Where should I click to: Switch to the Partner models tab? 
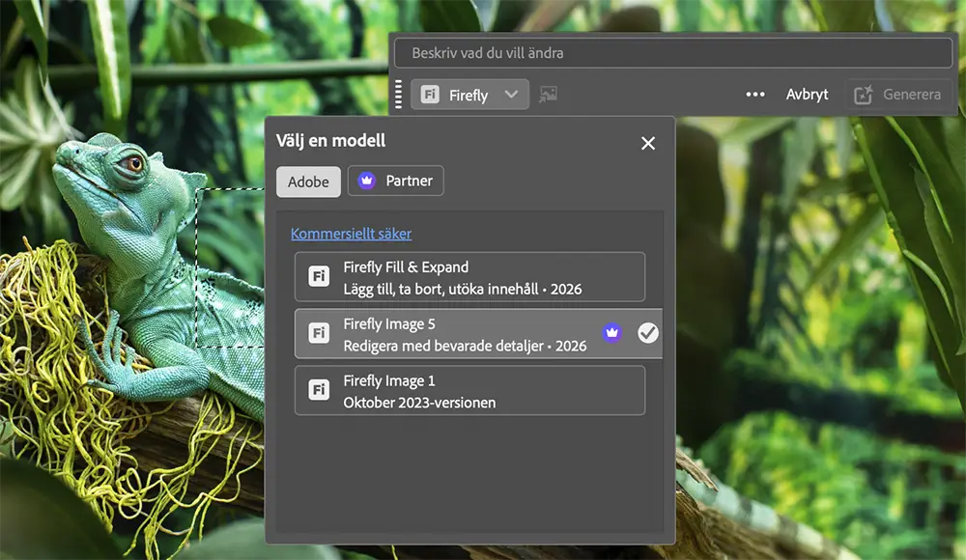(396, 182)
